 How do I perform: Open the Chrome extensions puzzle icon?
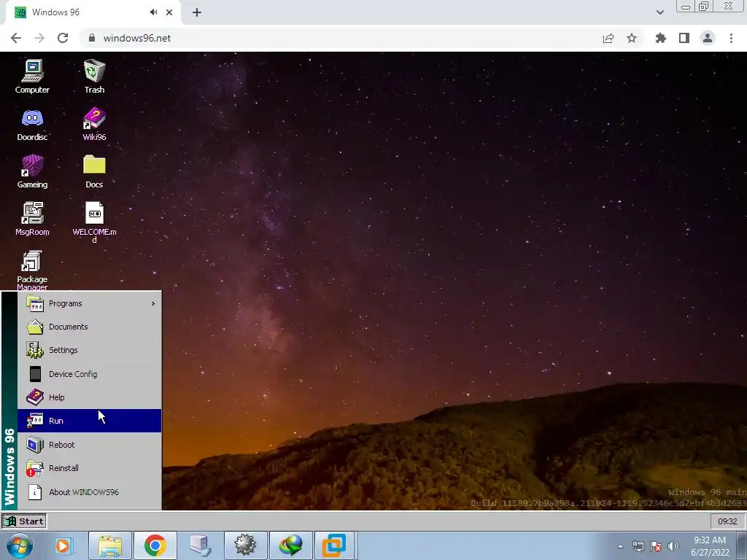click(x=660, y=38)
